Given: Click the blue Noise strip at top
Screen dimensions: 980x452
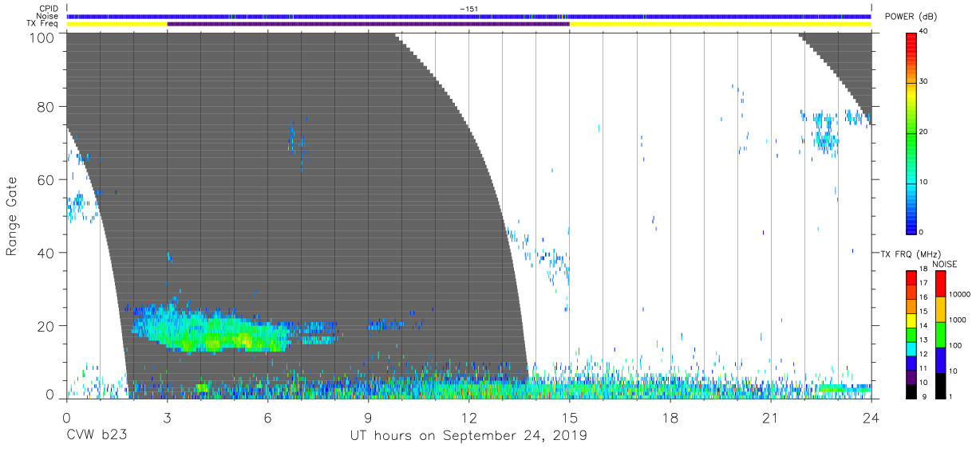Looking at the screenshot, I should pyautogui.click(x=468, y=16).
